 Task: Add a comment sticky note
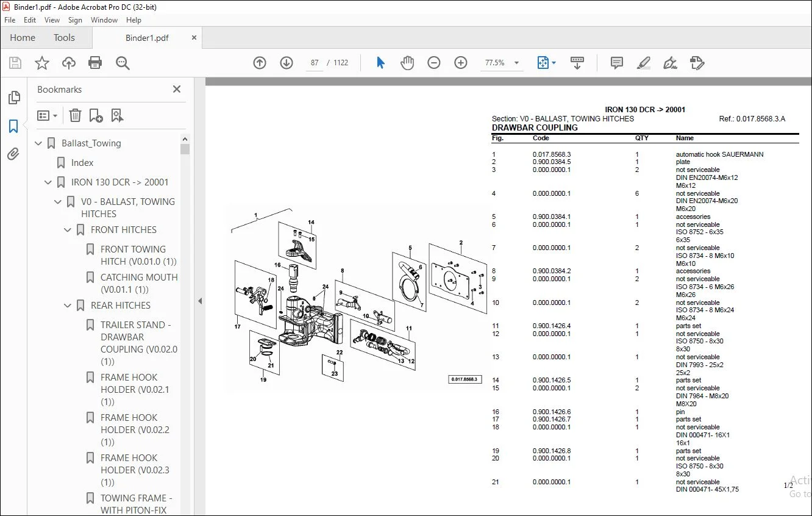coord(617,63)
